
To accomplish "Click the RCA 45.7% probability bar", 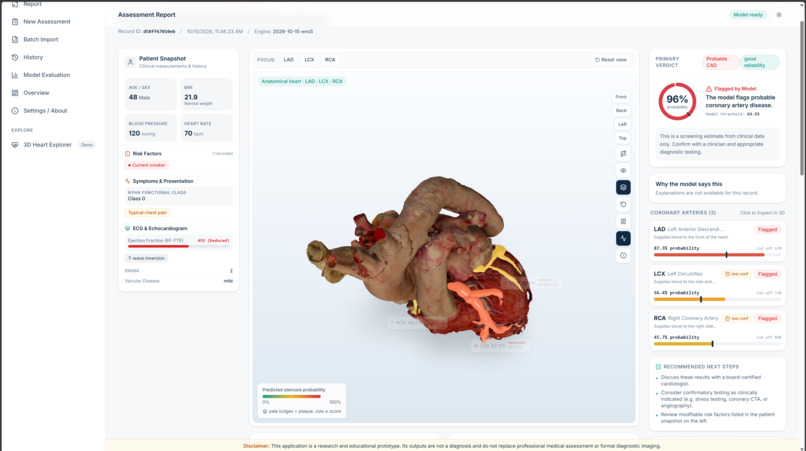I will click(717, 344).
